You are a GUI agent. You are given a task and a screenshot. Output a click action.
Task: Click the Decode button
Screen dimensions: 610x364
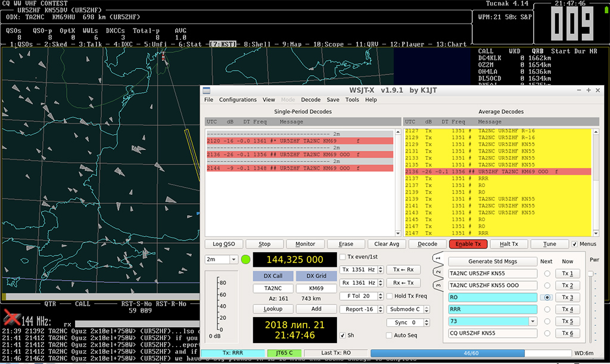427,244
